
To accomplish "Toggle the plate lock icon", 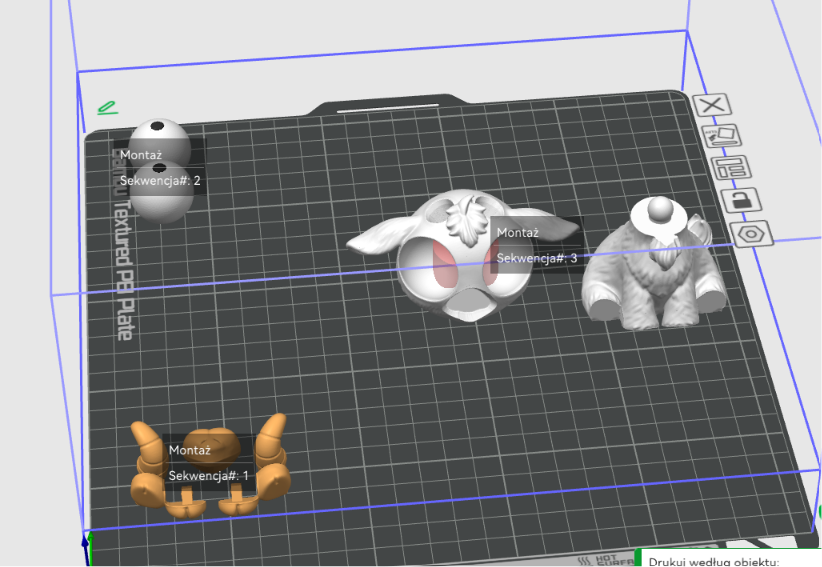I will click(741, 200).
